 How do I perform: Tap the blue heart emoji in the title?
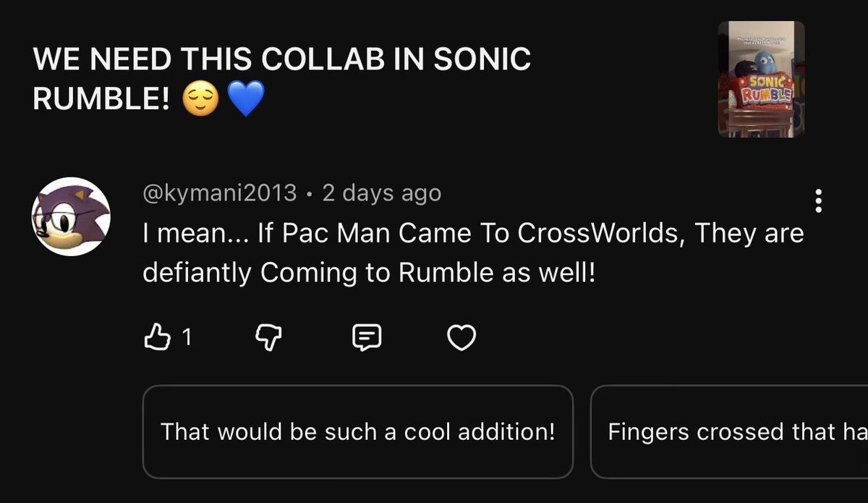click(x=247, y=99)
